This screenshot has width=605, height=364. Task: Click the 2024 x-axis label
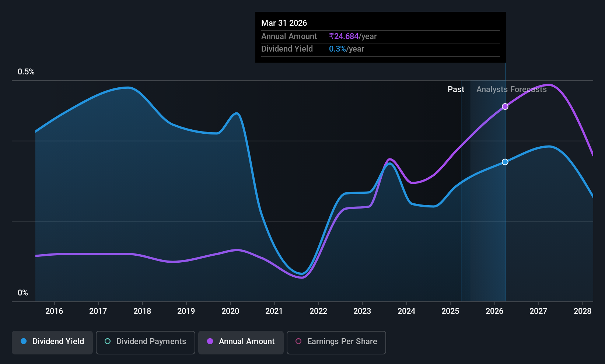[406, 311]
